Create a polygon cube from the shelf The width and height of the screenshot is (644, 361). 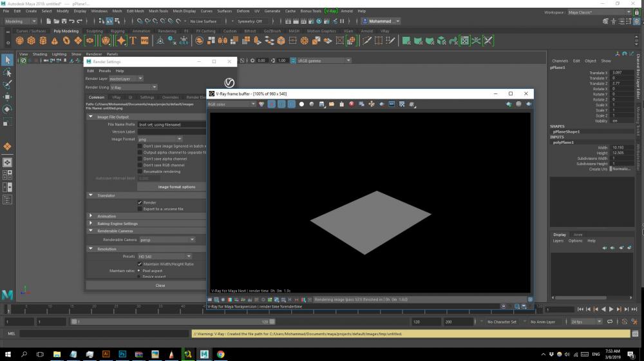click(32, 41)
